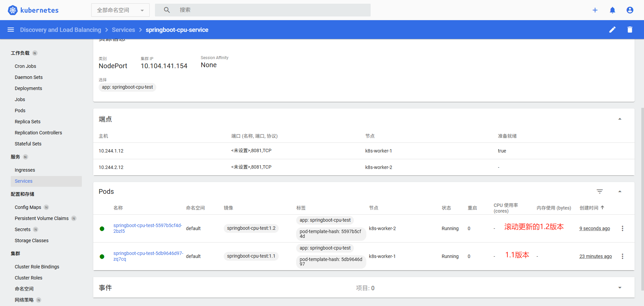
Task: Click the N badge beside Config Maps
Action: (46, 207)
